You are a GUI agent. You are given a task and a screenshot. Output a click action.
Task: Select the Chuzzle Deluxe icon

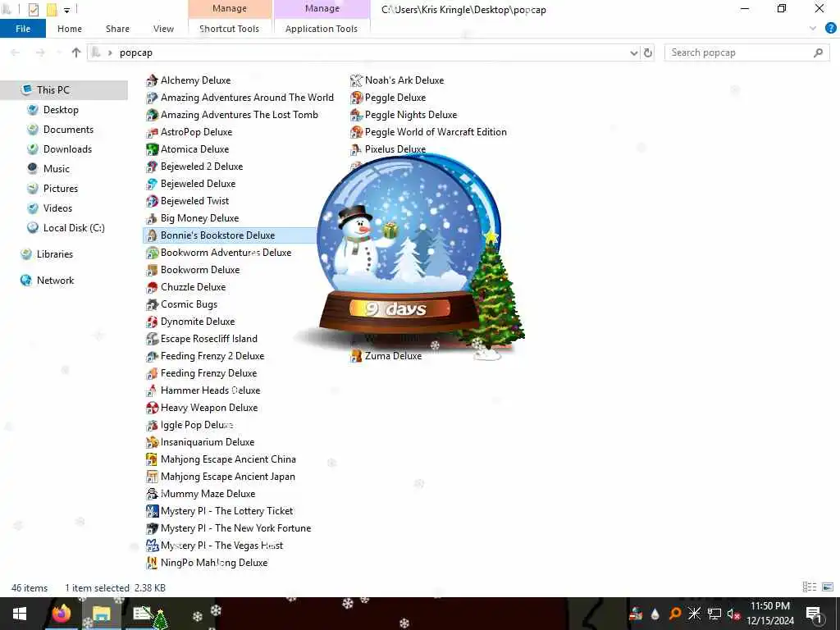click(152, 287)
